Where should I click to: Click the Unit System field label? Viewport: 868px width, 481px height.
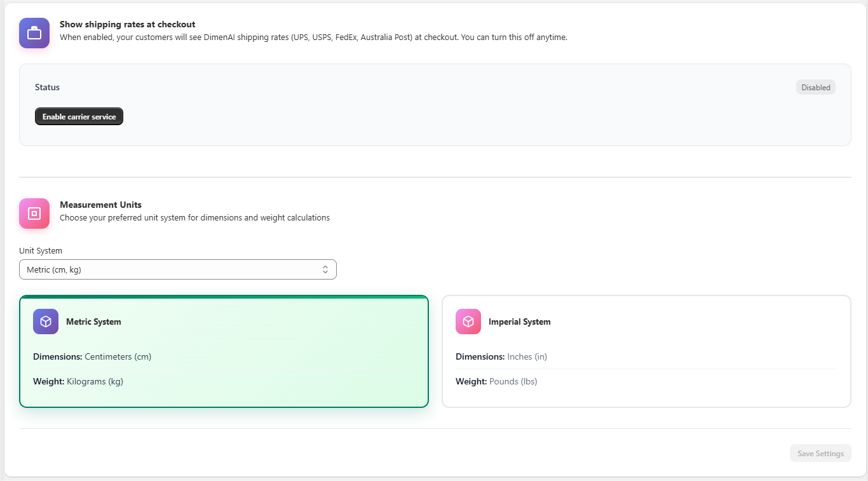(x=41, y=250)
